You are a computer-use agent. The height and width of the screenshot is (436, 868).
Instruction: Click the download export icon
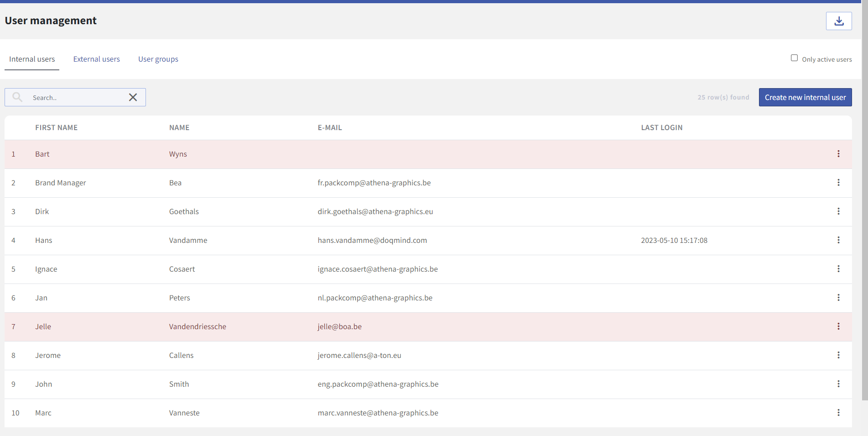(838, 21)
